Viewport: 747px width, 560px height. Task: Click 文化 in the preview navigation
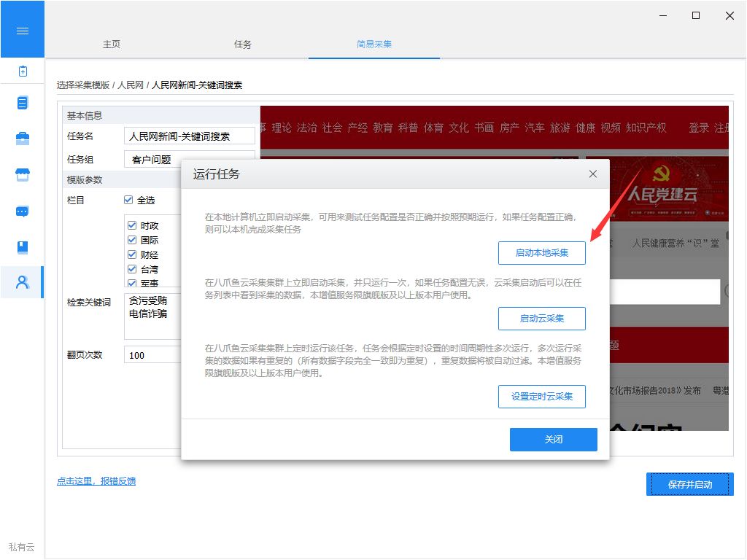coord(459,128)
